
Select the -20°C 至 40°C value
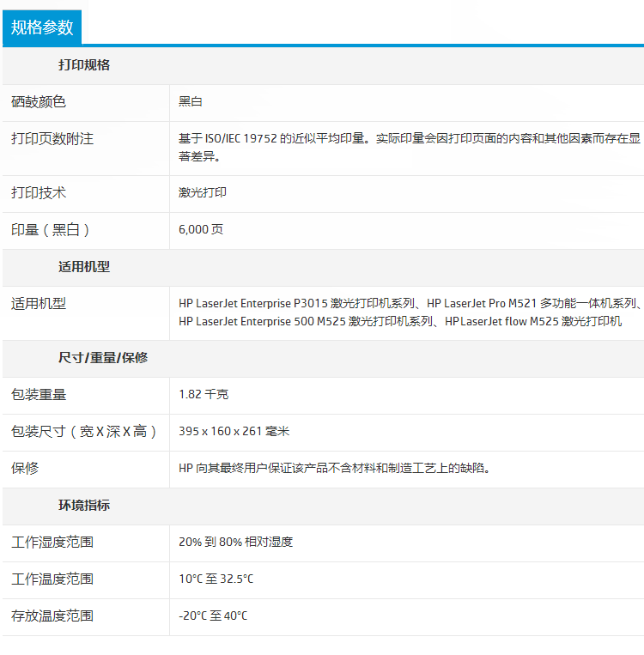(213, 616)
